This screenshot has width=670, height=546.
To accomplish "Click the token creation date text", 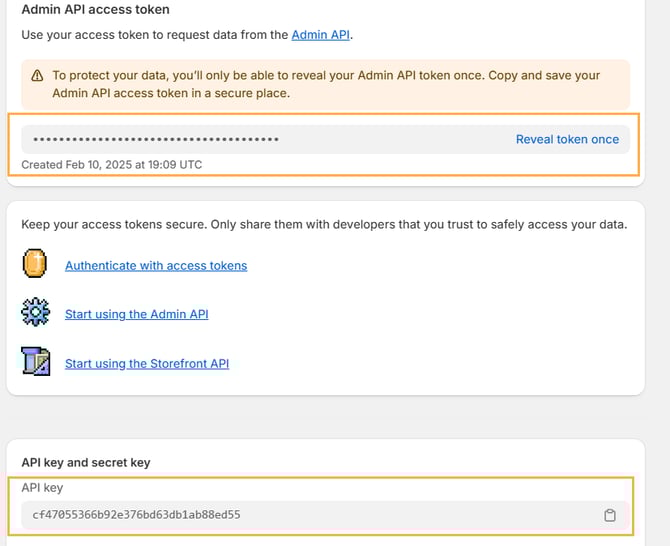I will click(111, 164).
